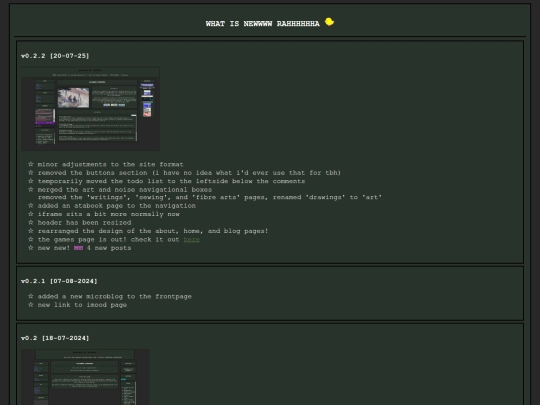540x405 pixels.
Task: Select the 'v0.2 [18-07-2024]' version heading
Action: (x=55, y=338)
